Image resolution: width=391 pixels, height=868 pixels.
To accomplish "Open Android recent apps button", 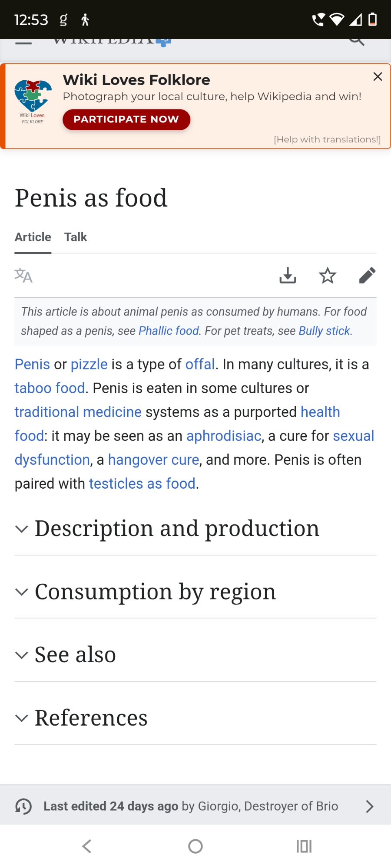I will click(x=304, y=846).
